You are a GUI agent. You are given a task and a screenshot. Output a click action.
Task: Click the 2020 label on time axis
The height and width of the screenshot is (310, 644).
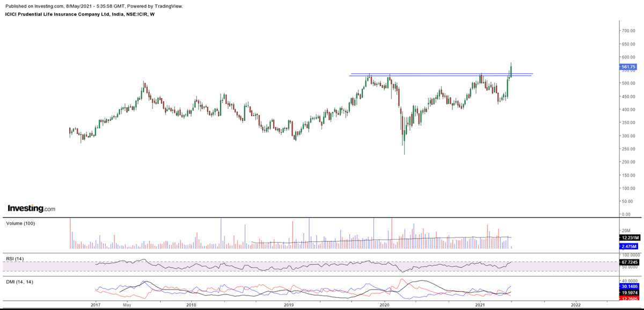(x=384, y=305)
